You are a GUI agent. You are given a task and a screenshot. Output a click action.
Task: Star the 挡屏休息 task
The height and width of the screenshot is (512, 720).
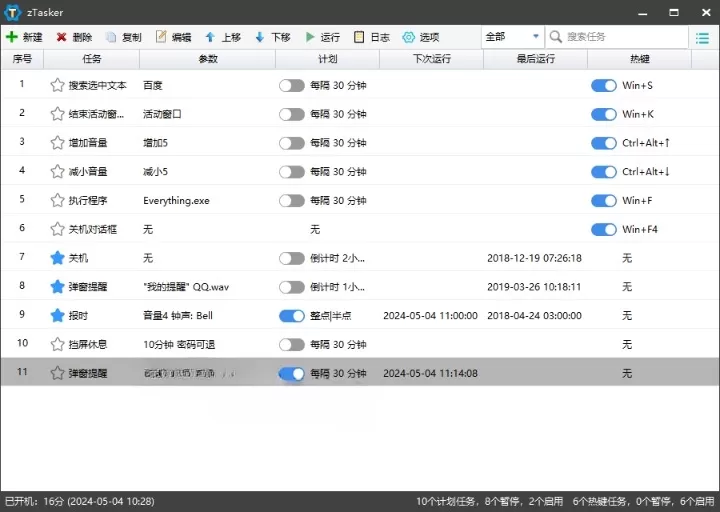click(57, 344)
